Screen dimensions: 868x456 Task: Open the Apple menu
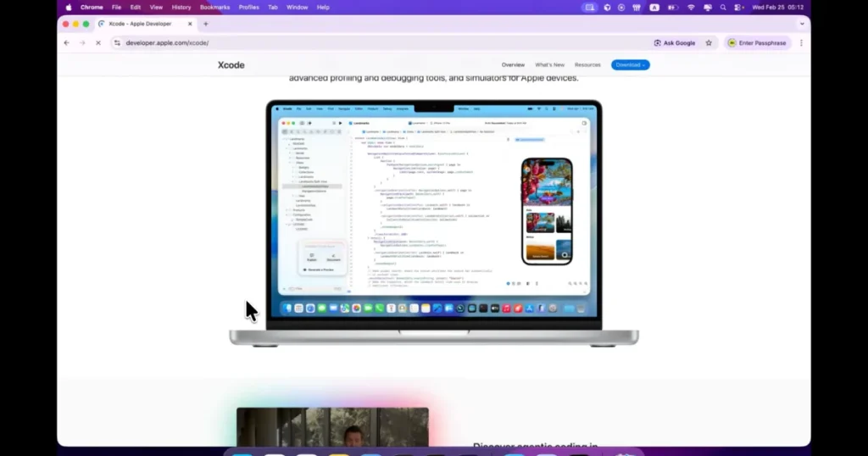69,7
